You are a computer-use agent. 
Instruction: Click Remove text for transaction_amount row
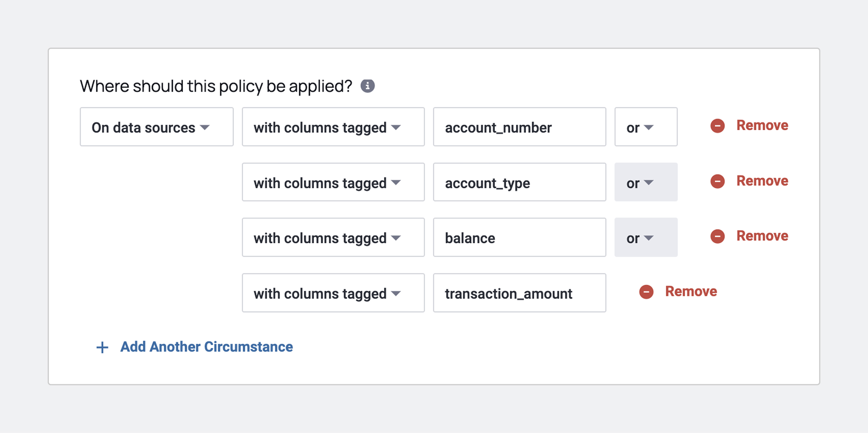(x=691, y=291)
